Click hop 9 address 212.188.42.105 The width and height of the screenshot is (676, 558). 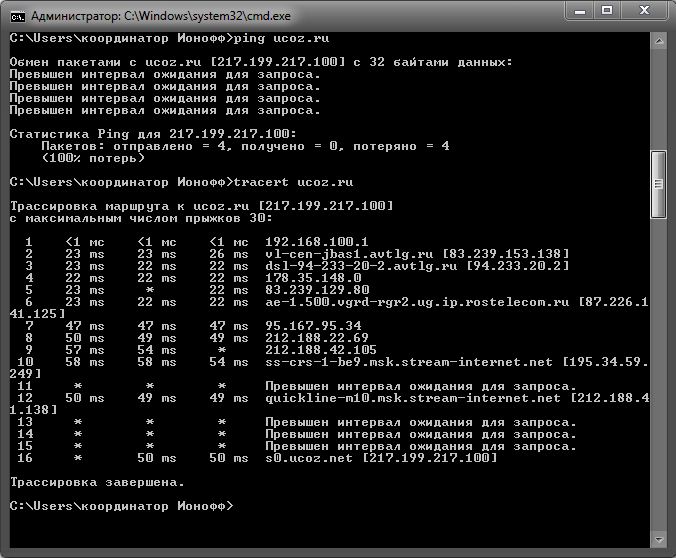(321, 350)
